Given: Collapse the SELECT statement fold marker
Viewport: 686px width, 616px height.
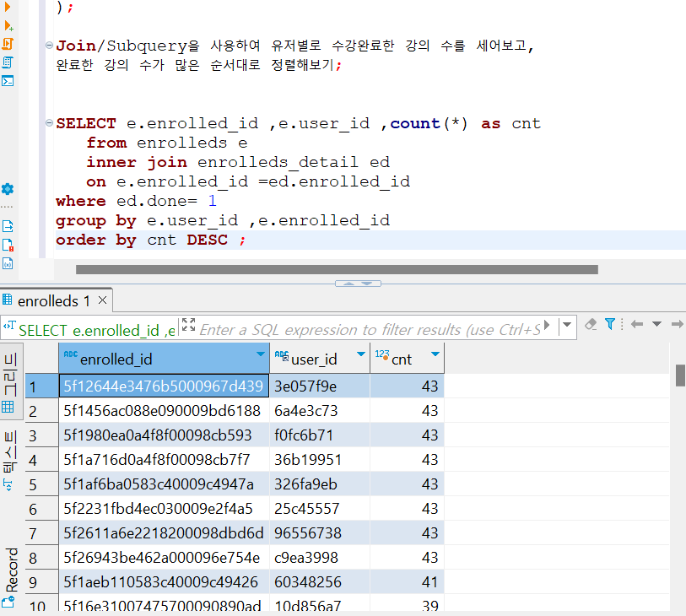Looking at the screenshot, I should coord(50,123).
